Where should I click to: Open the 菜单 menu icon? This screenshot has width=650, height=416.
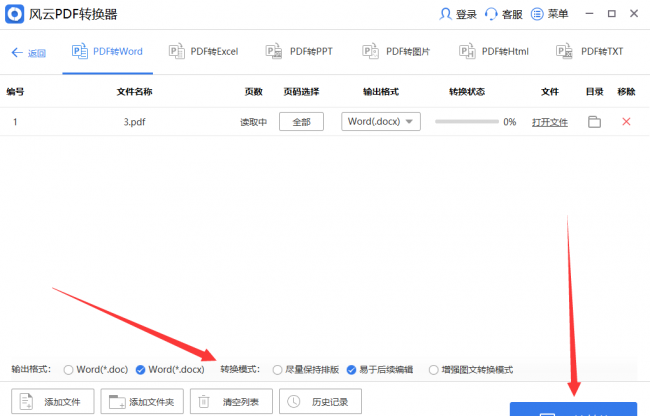[537, 14]
